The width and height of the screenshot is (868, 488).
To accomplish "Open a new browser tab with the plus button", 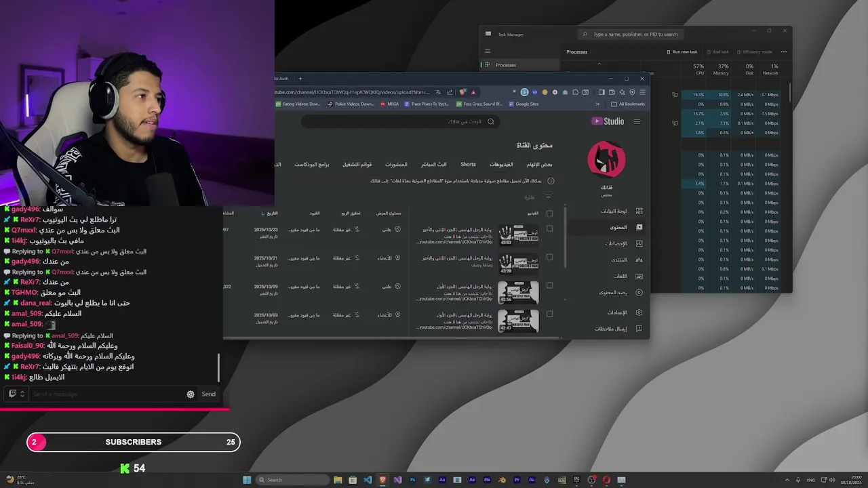I will coord(300,79).
